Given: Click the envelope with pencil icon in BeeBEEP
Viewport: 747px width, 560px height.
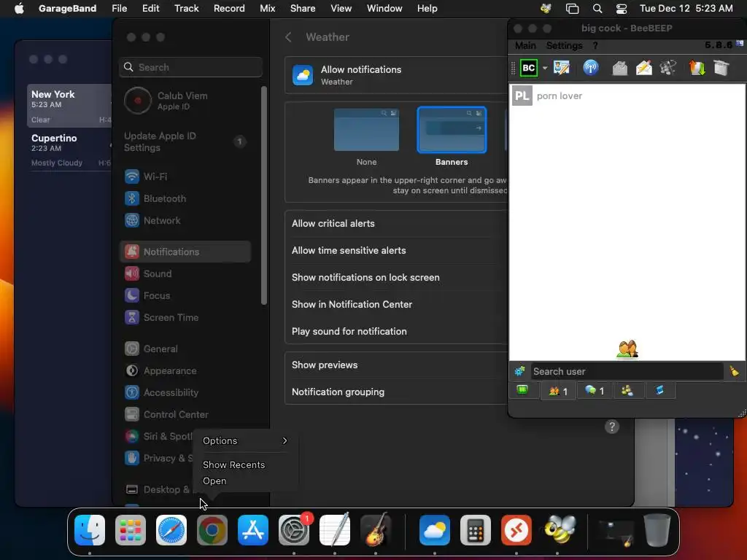Looking at the screenshot, I should pyautogui.click(x=644, y=68).
